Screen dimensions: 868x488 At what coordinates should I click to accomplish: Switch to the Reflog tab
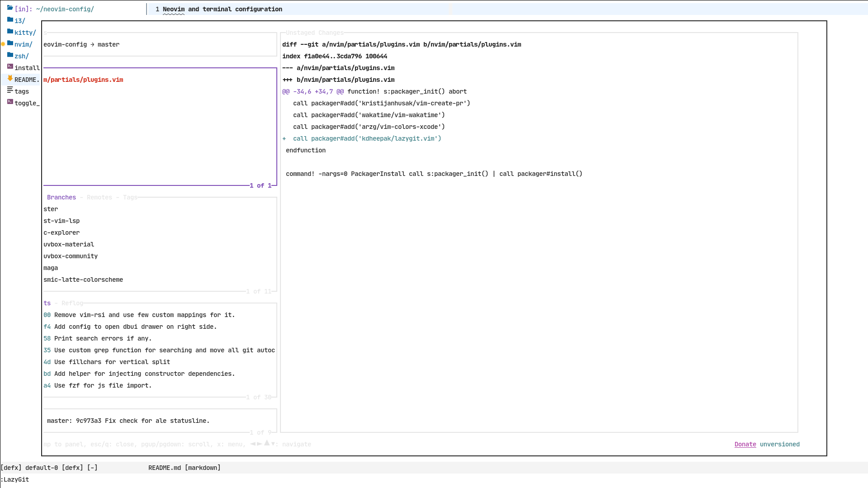72,303
